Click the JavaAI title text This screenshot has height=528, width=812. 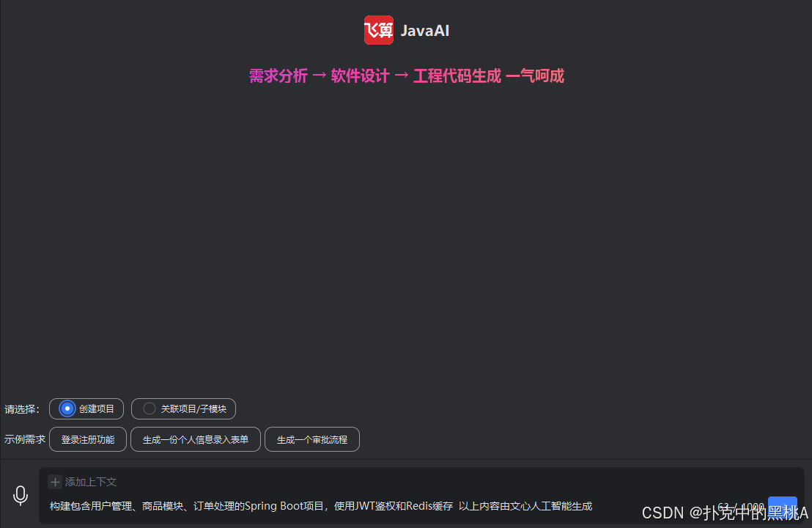[x=424, y=31]
